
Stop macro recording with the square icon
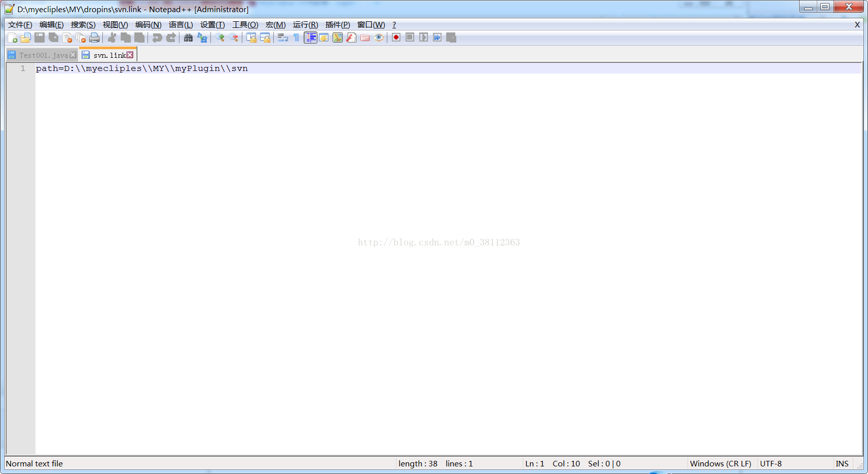click(410, 38)
